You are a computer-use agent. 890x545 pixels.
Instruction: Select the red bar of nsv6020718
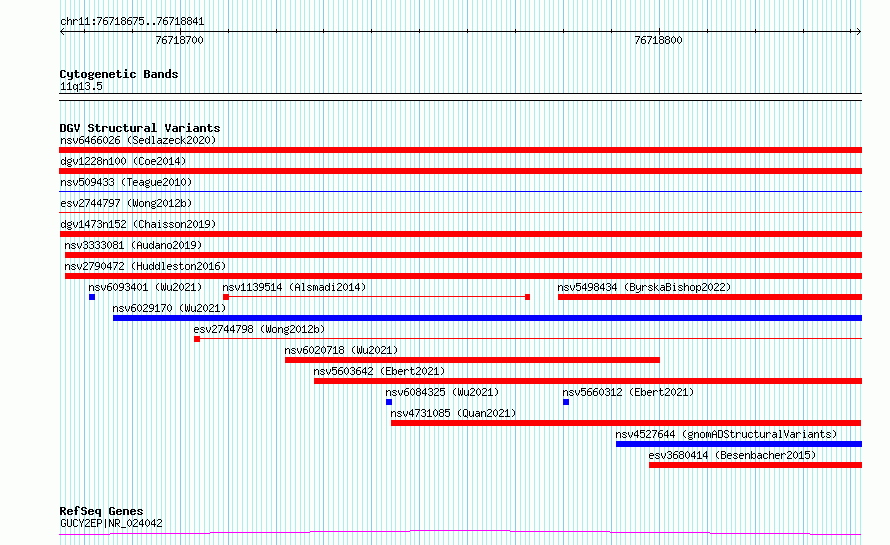click(472, 360)
